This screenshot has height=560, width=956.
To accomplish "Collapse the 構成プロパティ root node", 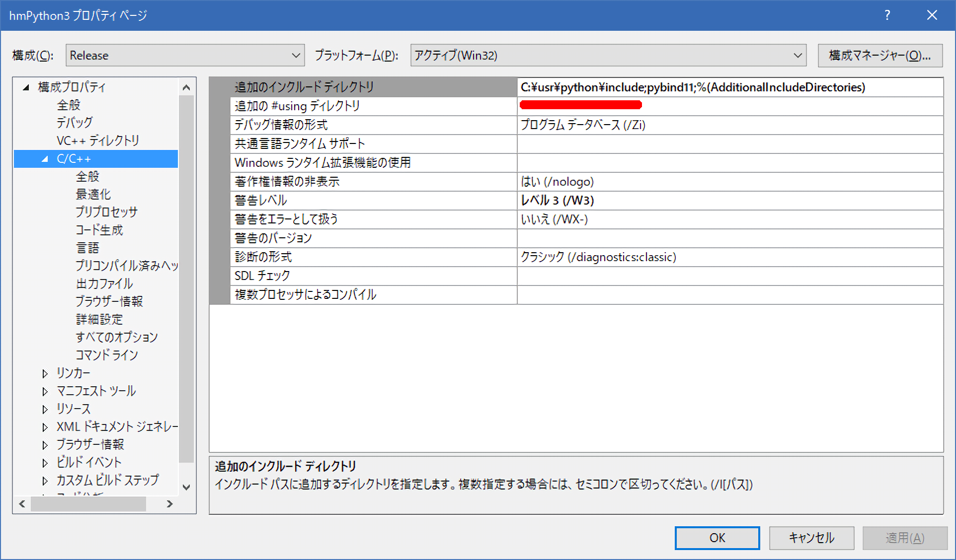I will point(26,87).
